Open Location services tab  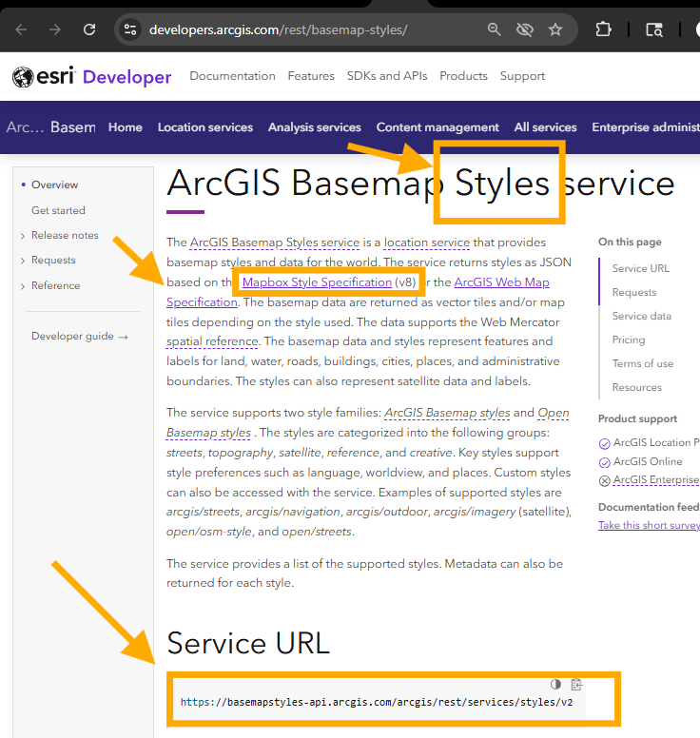coord(205,127)
